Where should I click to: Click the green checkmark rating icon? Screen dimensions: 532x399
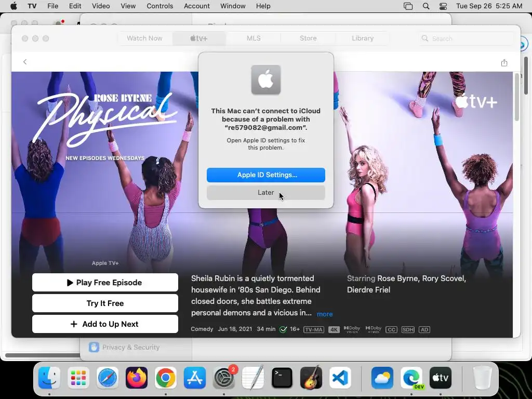point(283,329)
